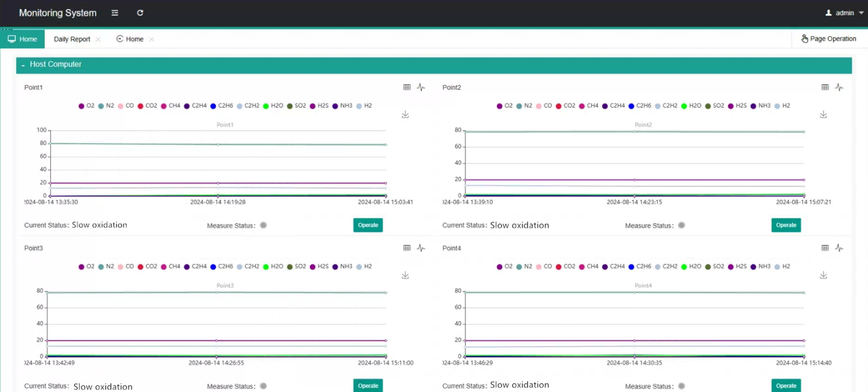Viewport: 868px width, 392px height.
Task: Open Page Operation menu
Action: (x=828, y=39)
